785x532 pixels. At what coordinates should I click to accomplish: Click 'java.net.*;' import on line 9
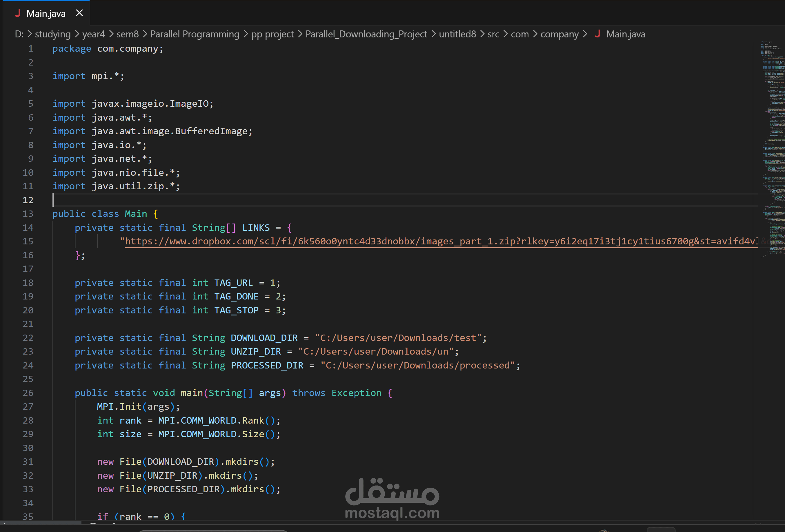click(122, 159)
